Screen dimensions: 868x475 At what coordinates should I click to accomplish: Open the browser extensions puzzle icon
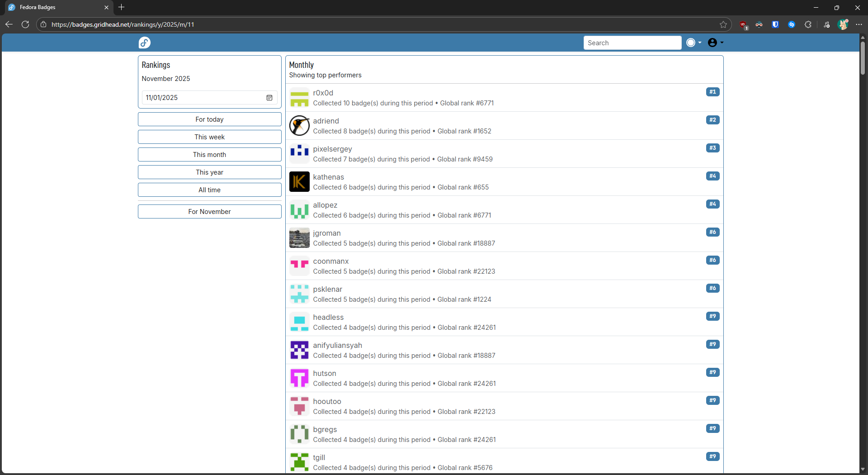(x=808, y=24)
